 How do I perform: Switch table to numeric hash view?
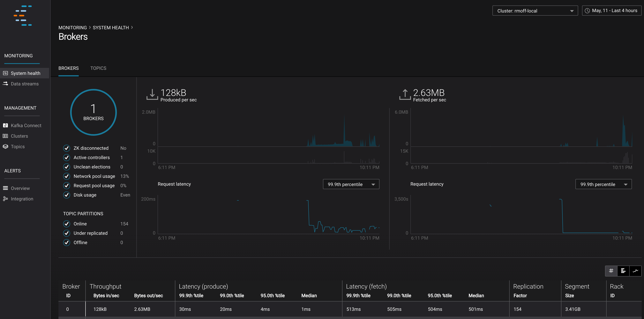611,271
